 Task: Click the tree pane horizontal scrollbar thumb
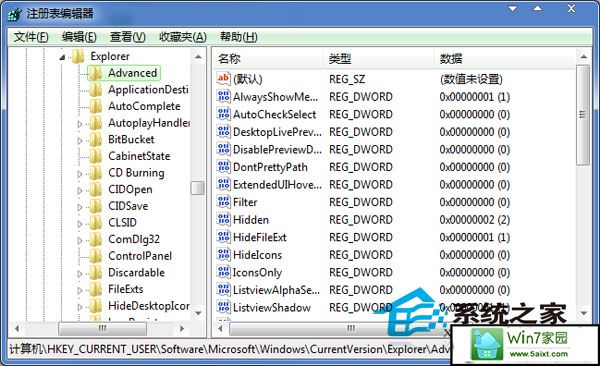pos(102,328)
